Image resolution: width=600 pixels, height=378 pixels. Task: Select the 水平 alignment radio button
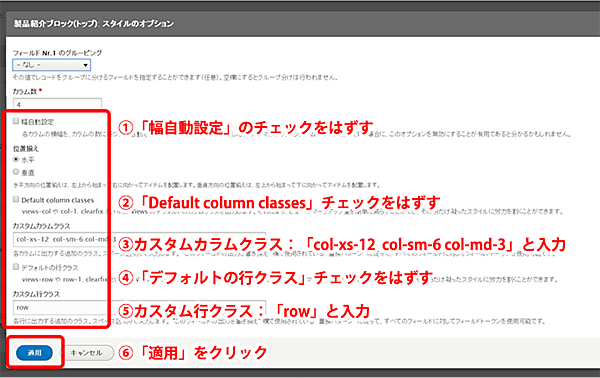[16, 159]
